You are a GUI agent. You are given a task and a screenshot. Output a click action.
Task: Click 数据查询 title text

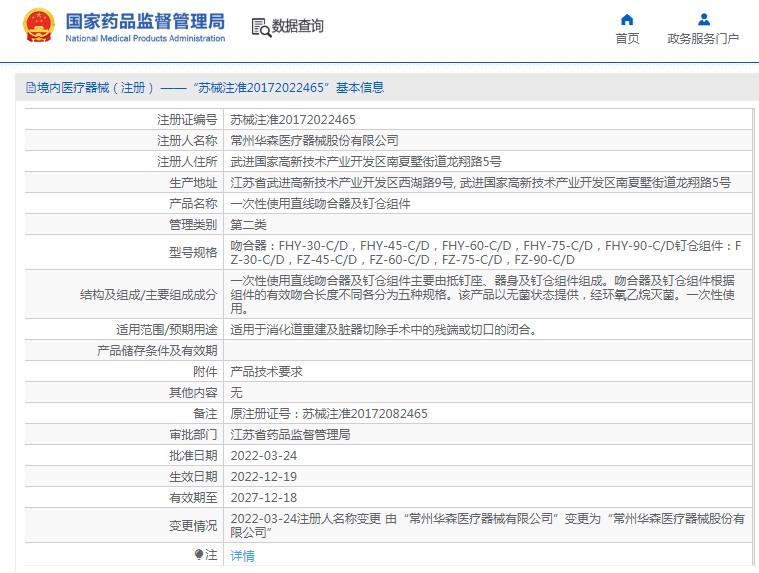[x=298, y=26]
